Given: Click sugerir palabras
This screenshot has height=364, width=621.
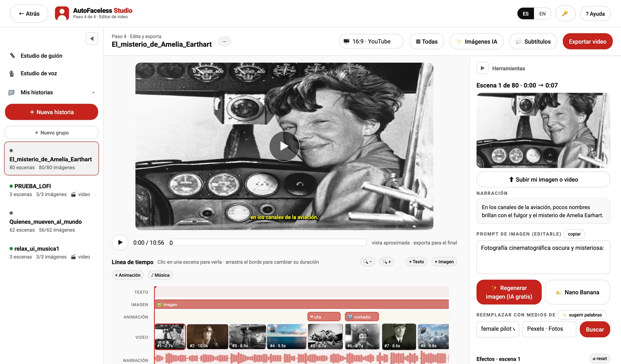Looking at the screenshot, I should 582,315.
